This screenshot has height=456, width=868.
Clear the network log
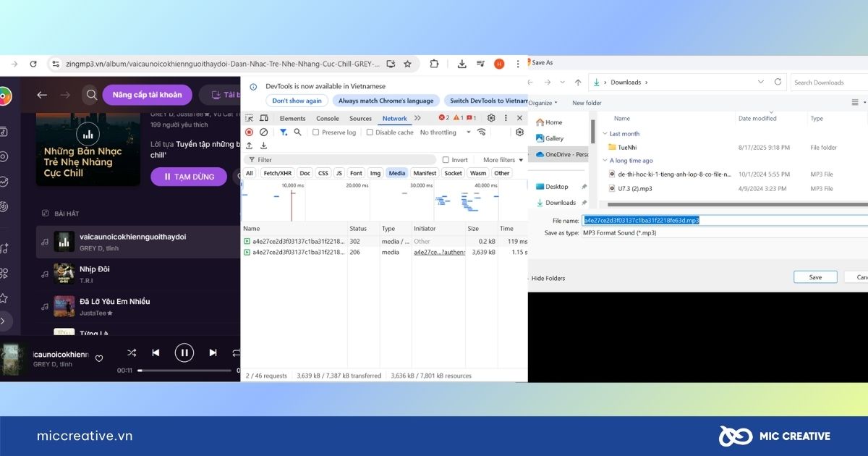263,132
